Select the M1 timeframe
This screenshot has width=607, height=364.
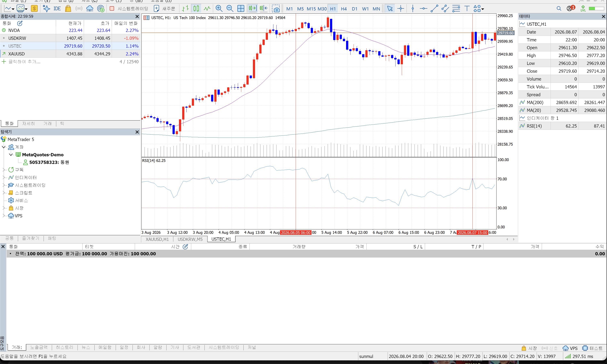click(289, 9)
